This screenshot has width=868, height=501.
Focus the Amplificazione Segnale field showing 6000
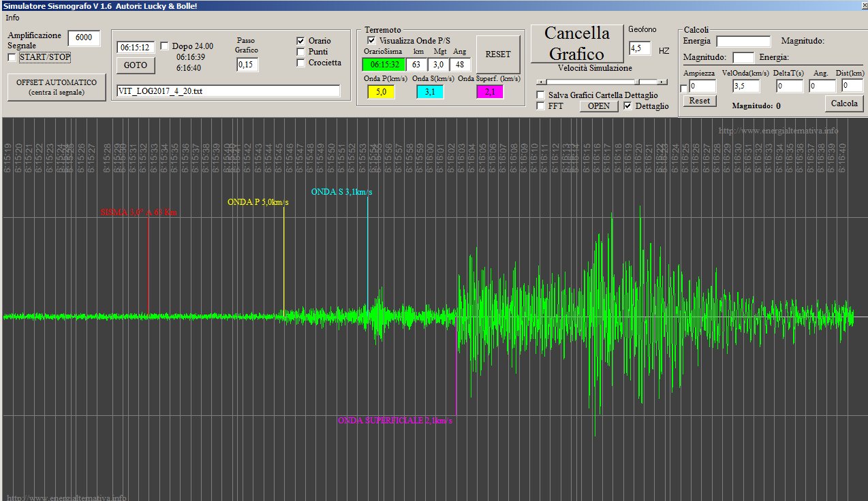pyautogui.click(x=84, y=38)
